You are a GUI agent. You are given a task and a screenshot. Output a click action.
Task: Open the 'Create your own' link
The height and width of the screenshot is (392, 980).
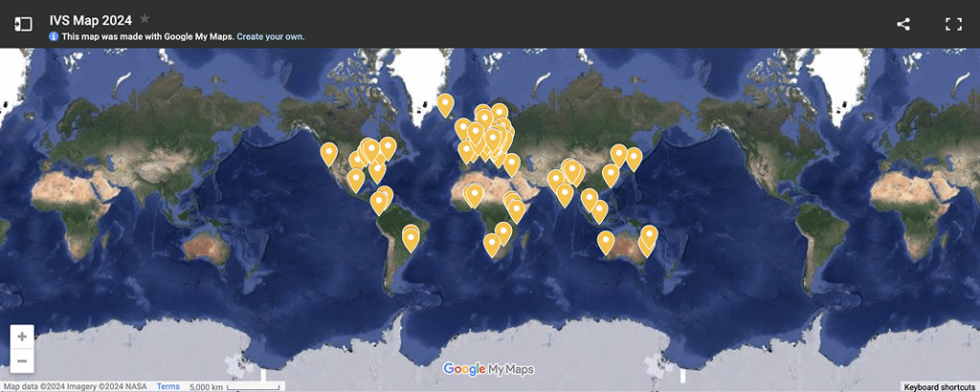270,36
